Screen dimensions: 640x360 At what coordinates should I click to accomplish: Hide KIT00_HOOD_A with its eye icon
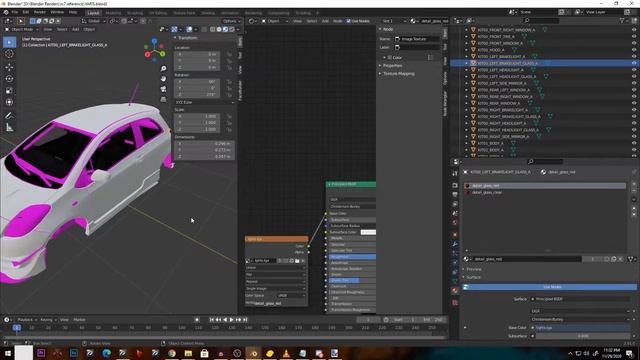tap(634, 50)
